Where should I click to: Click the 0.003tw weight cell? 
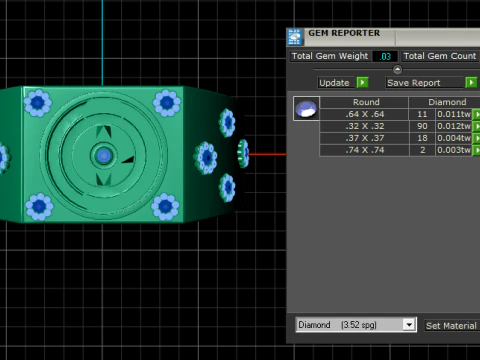[x=454, y=150]
